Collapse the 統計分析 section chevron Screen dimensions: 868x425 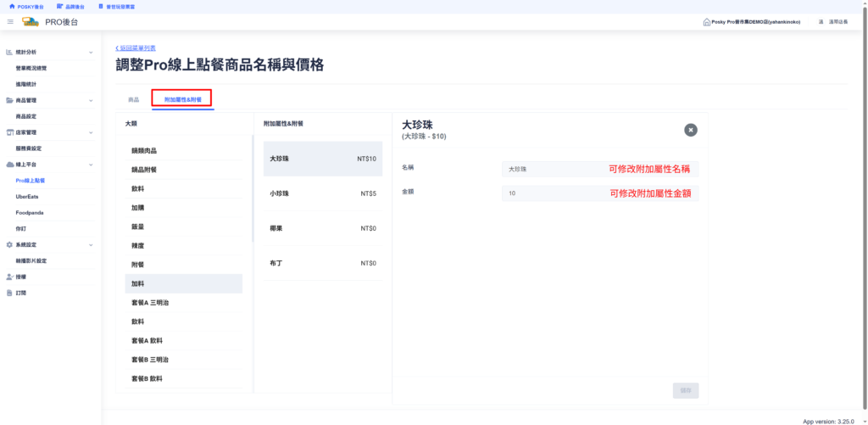(x=91, y=53)
